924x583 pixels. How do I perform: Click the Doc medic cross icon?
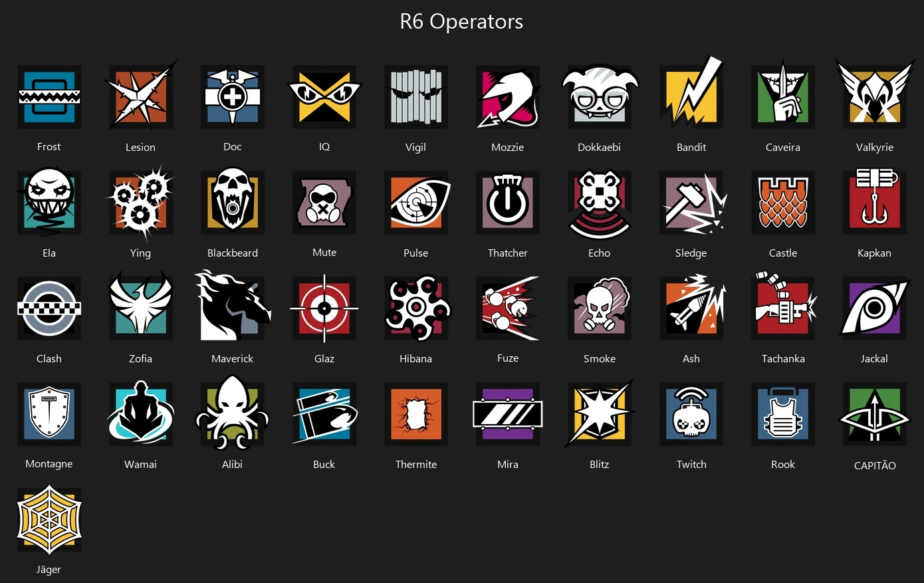233,97
